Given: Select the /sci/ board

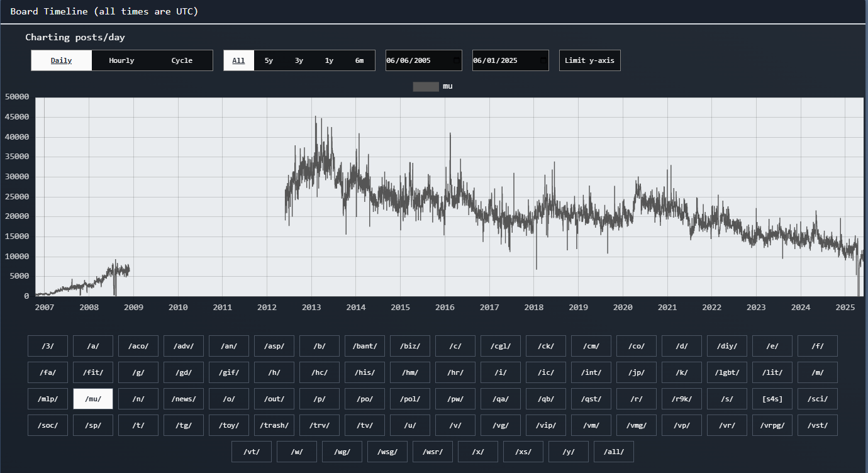Looking at the screenshot, I should point(818,399).
